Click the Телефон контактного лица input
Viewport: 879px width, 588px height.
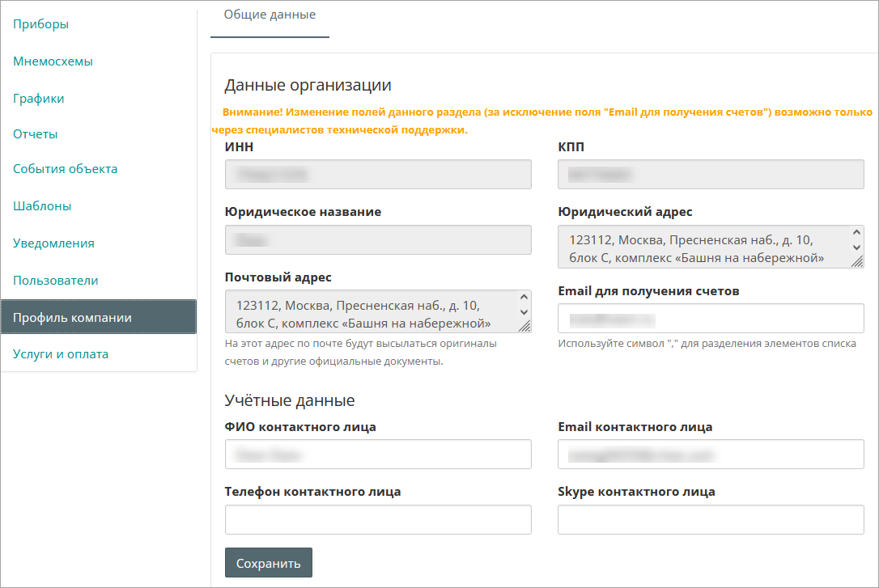(x=378, y=519)
